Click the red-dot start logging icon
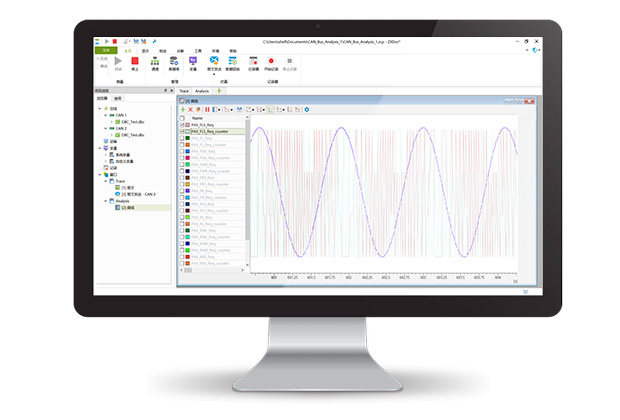The width and height of the screenshot is (620, 420). pyautogui.click(x=271, y=60)
